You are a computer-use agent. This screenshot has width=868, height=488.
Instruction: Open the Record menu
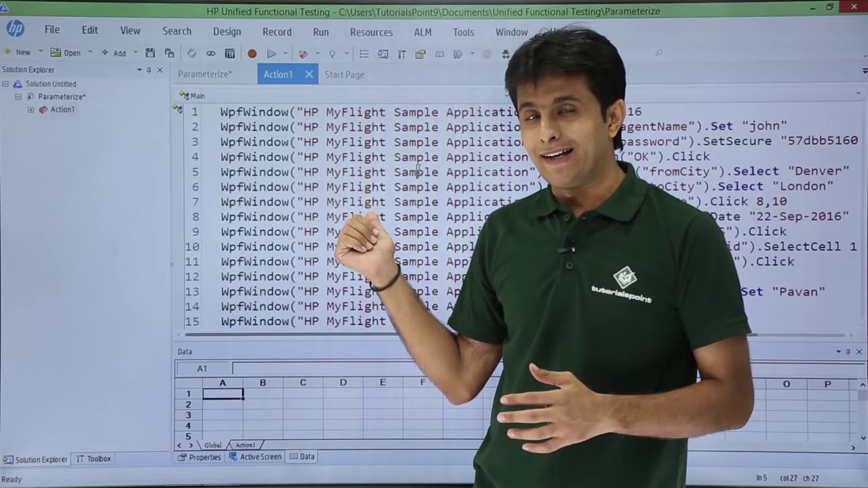coord(277,31)
